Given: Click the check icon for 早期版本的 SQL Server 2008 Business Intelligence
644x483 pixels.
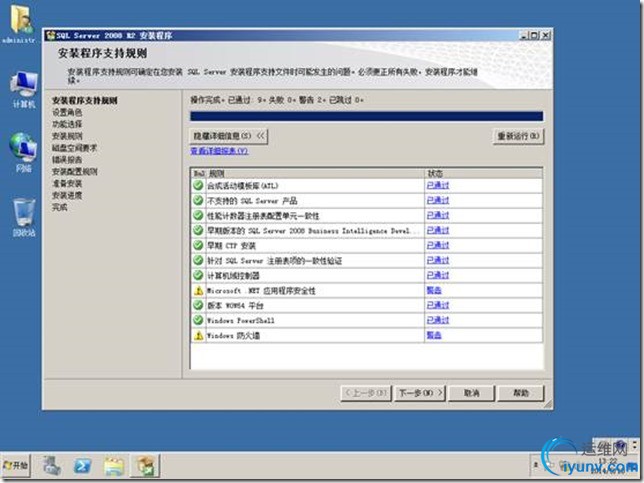Looking at the screenshot, I should tap(198, 230).
